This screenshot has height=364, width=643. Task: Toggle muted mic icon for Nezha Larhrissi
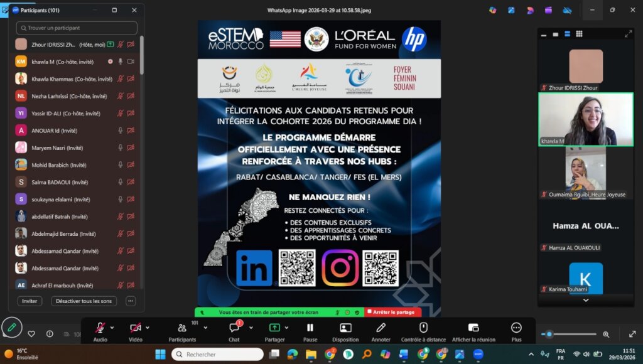click(x=120, y=96)
